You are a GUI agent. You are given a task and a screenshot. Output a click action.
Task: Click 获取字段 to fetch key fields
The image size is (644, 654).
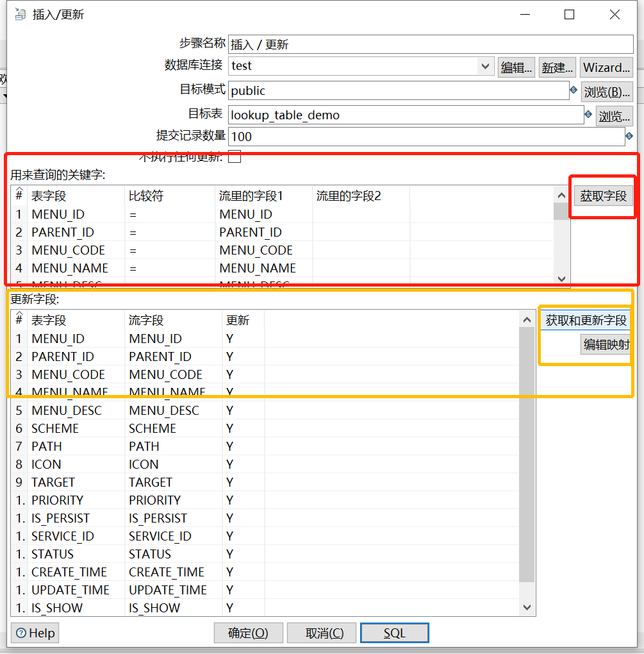coord(602,196)
